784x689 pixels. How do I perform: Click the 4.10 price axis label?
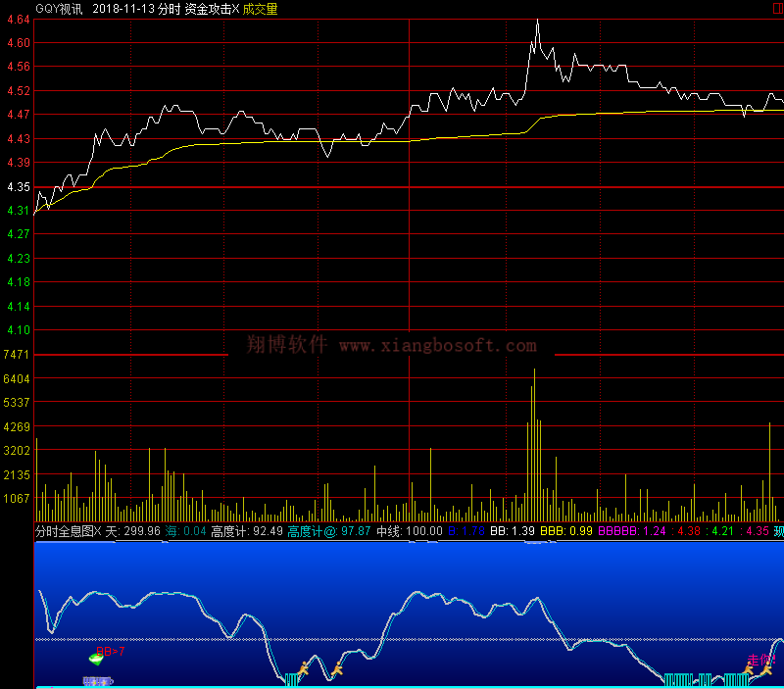point(19,330)
